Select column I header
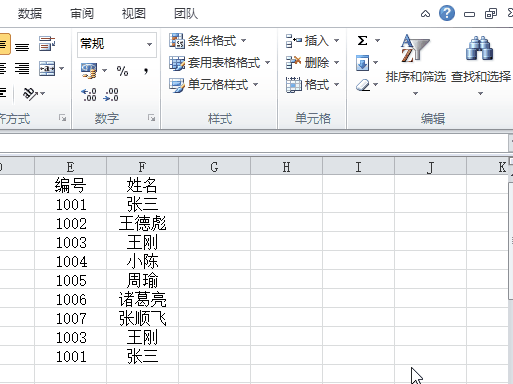Screen dimensions: 513x384 (358, 166)
